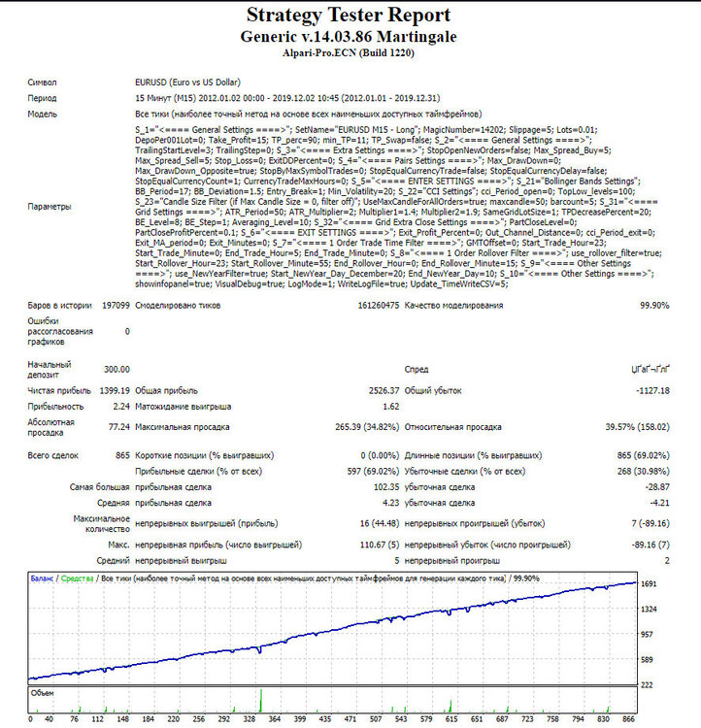Click the 'Спред' label
Image resolution: width=701 pixels, height=728 pixels.
coord(417,369)
